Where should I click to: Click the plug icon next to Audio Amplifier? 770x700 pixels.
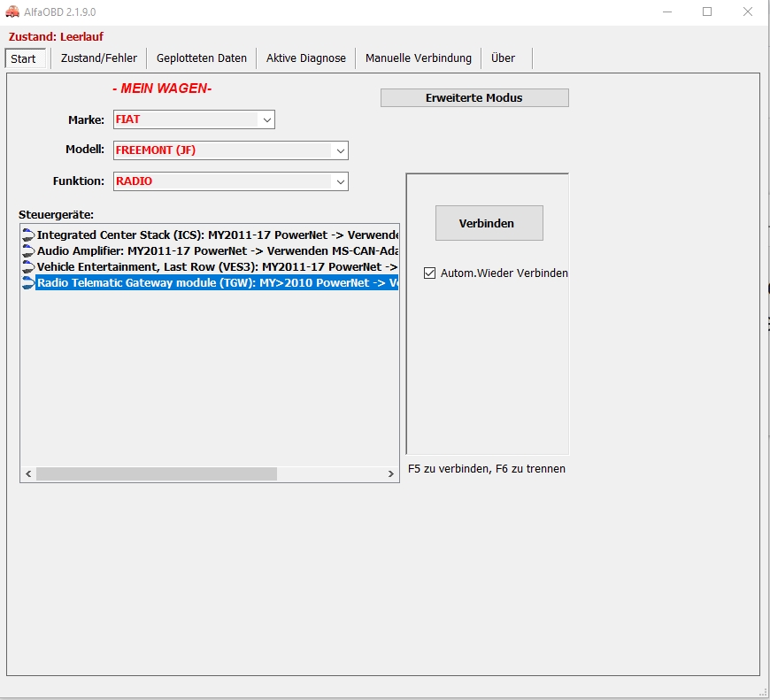pos(28,251)
